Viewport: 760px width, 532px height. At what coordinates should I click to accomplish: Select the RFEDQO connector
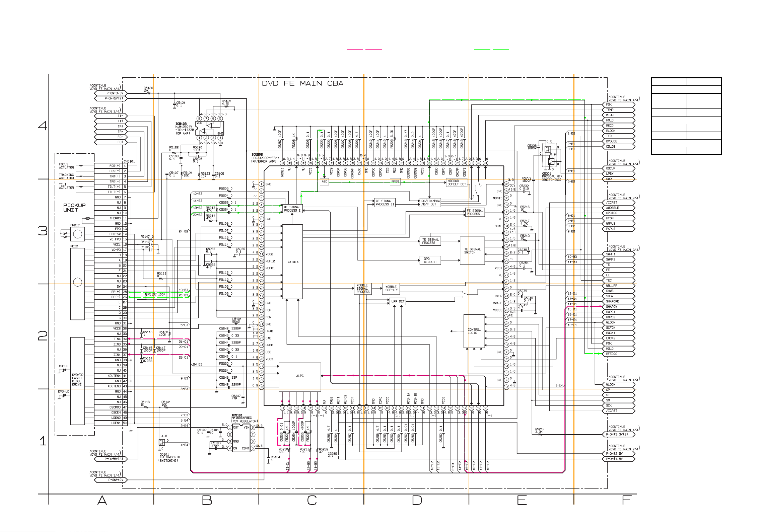click(x=619, y=354)
